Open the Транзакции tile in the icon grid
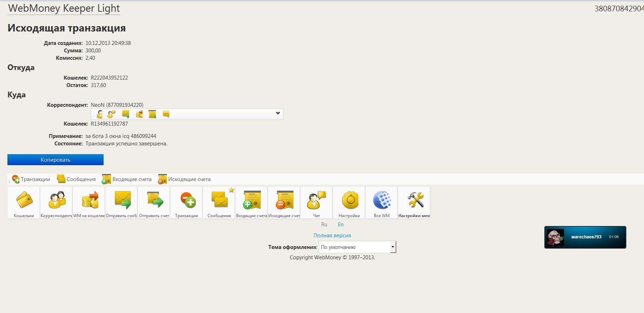 186,203
